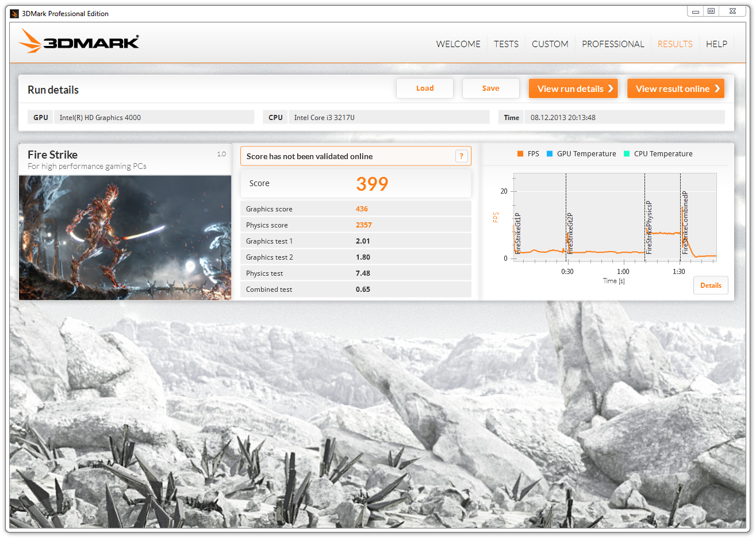Minimize the 3DMark window
This screenshot has width=756, height=544.
(696, 11)
